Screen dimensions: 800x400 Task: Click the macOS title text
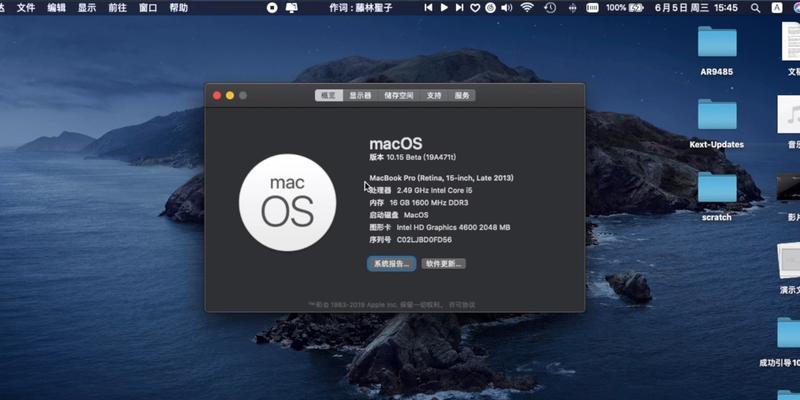396,144
